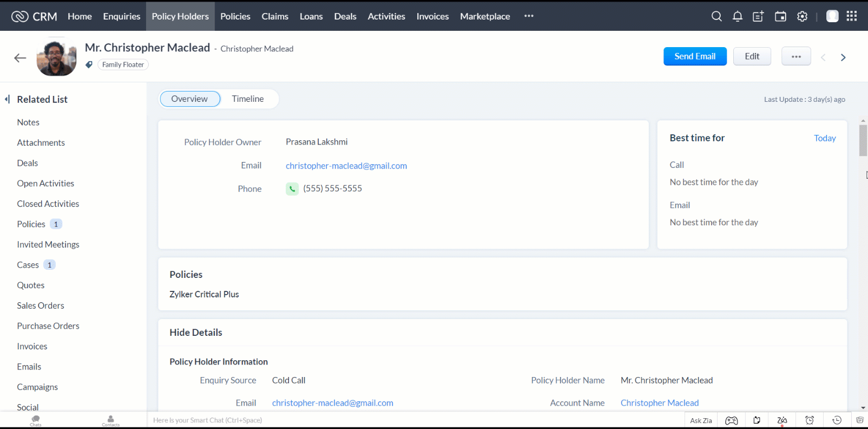Switch to Overview view
Image resolution: width=868 pixels, height=429 pixels.
189,99
